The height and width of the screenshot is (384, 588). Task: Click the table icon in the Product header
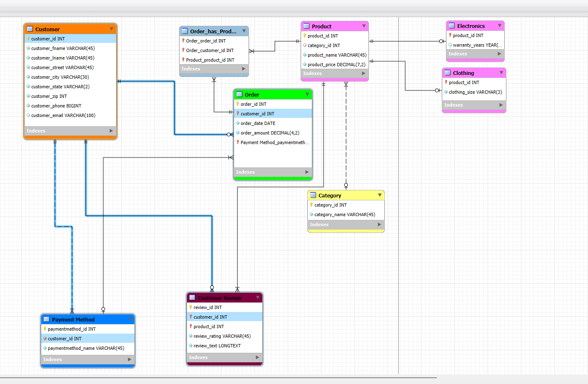tap(306, 26)
